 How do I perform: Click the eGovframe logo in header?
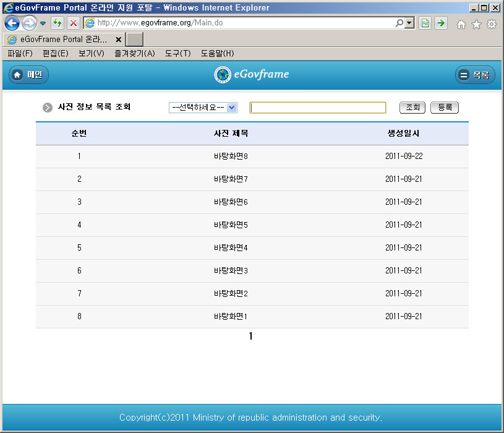pyautogui.click(x=252, y=75)
